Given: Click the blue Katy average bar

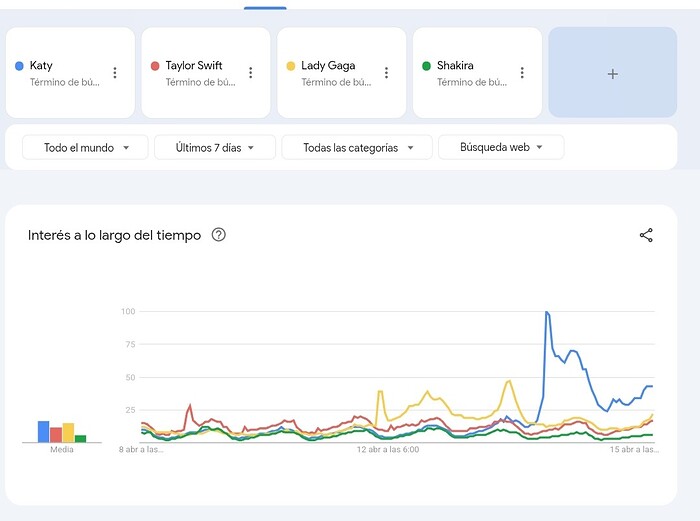Looking at the screenshot, I should [43, 431].
